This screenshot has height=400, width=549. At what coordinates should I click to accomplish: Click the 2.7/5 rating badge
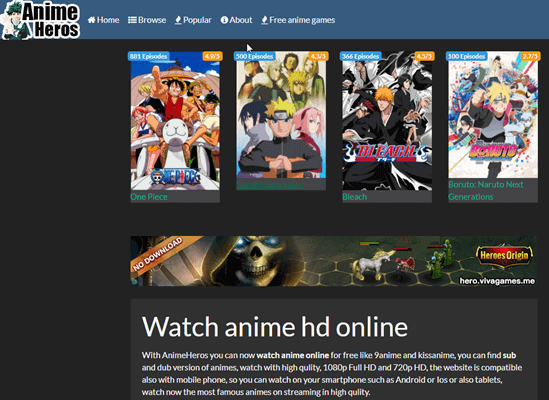(x=530, y=56)
